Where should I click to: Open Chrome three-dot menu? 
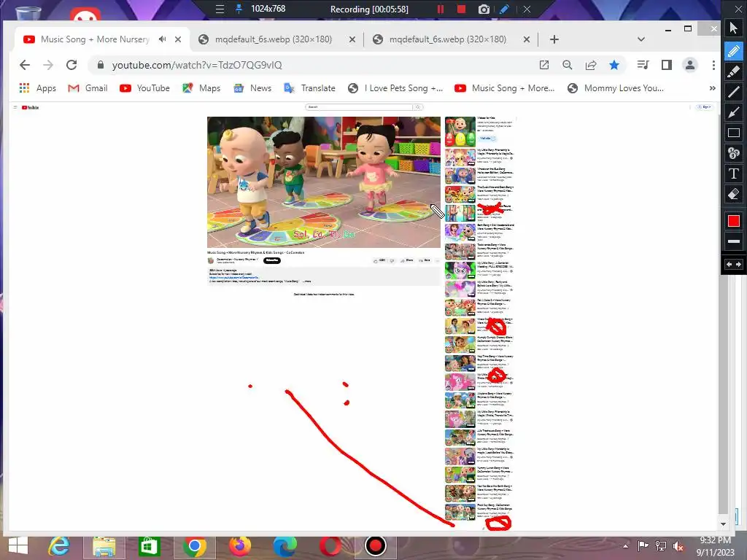(x=713, y=65)
